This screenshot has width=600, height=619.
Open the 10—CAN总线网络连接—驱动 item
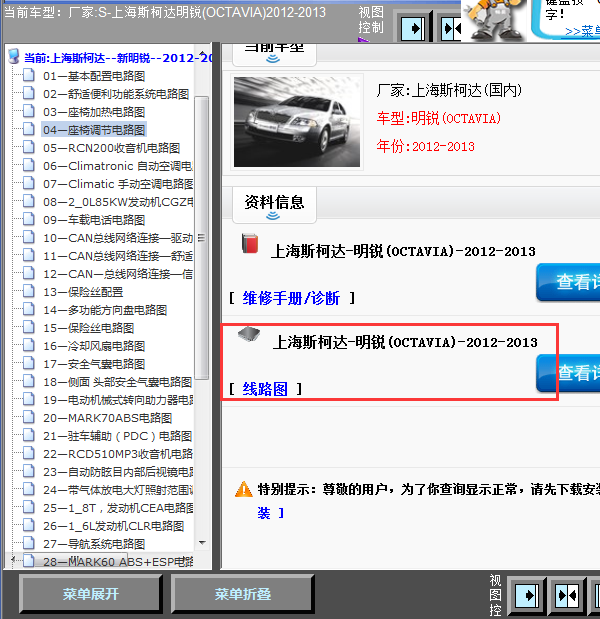click(x=118, y=238)
